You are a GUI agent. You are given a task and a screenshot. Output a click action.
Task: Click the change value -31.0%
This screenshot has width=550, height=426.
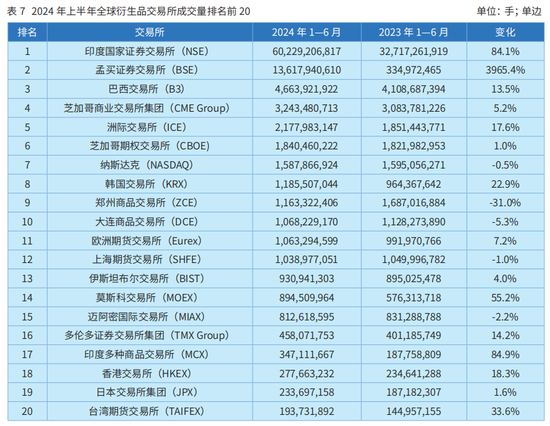tap(505, 203)
